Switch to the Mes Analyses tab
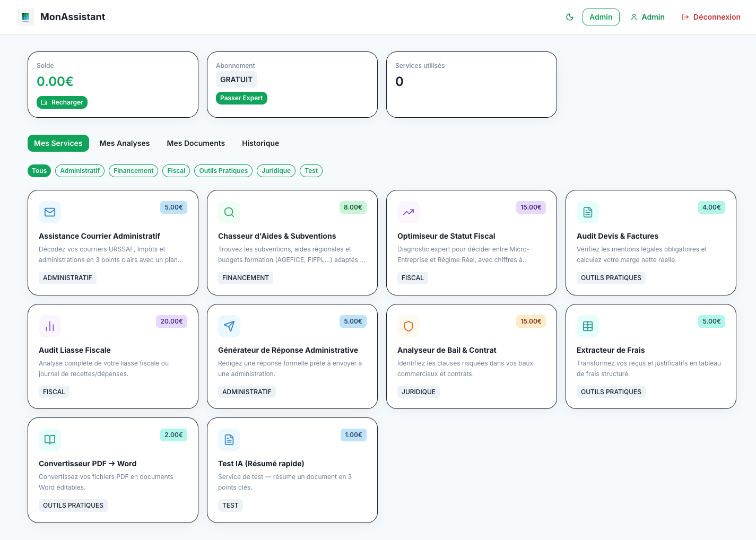Image resolution: width=756 pixels, height=540 pixels. 125,143
